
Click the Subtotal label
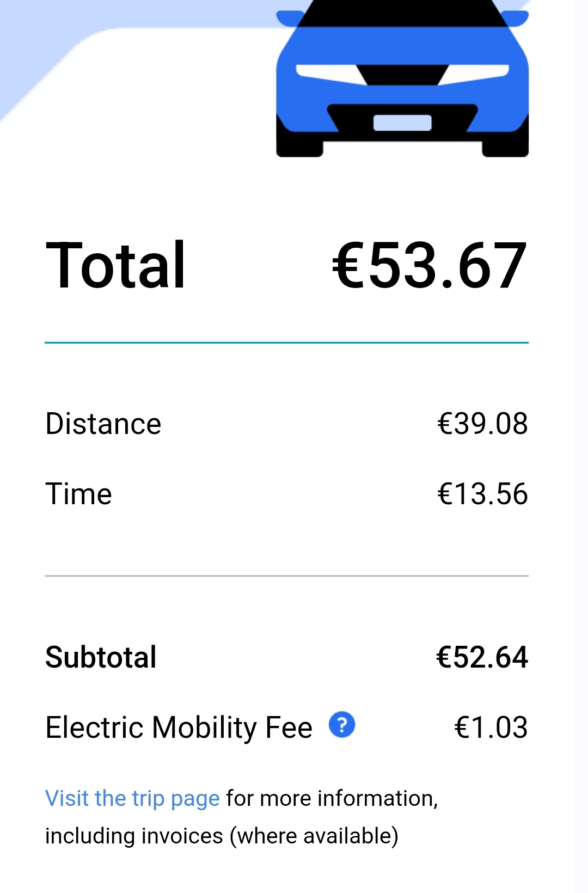(101, 657)
